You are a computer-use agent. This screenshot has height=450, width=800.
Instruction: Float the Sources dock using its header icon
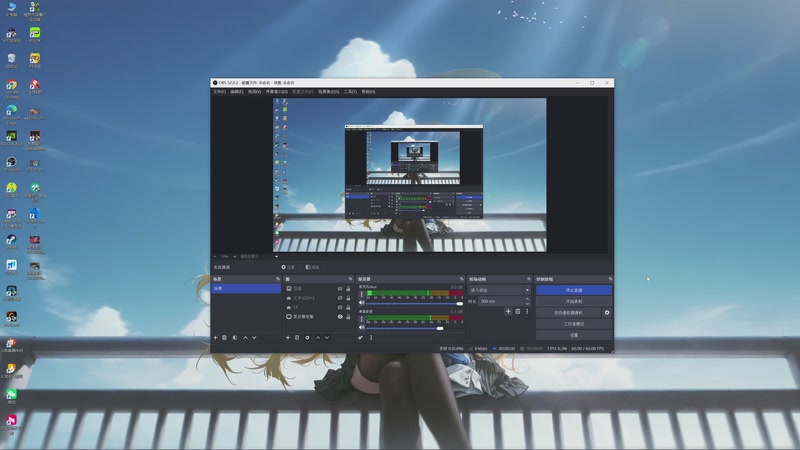(x=351, y=279)
